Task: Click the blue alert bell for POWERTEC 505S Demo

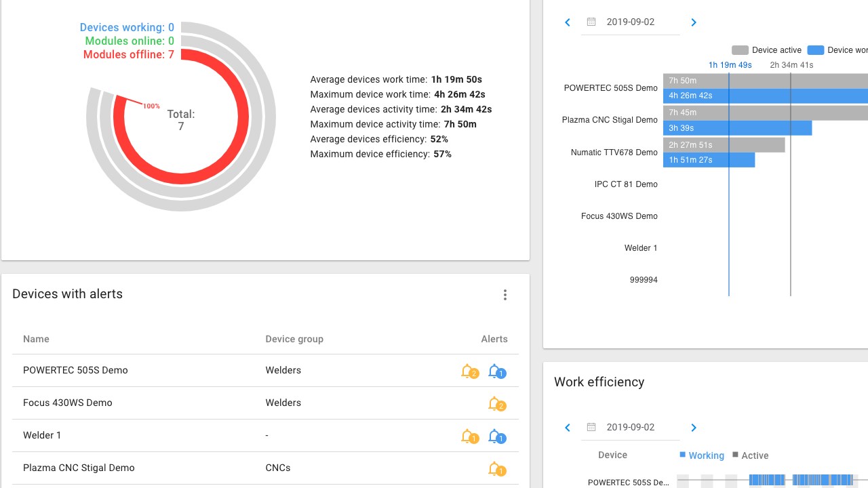Action: click(x=496, y=371)
